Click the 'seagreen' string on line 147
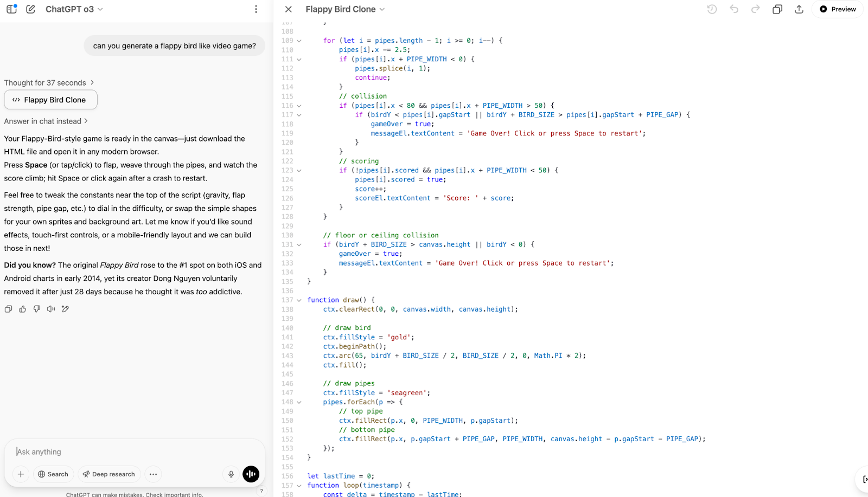 (x=407, y=393)
